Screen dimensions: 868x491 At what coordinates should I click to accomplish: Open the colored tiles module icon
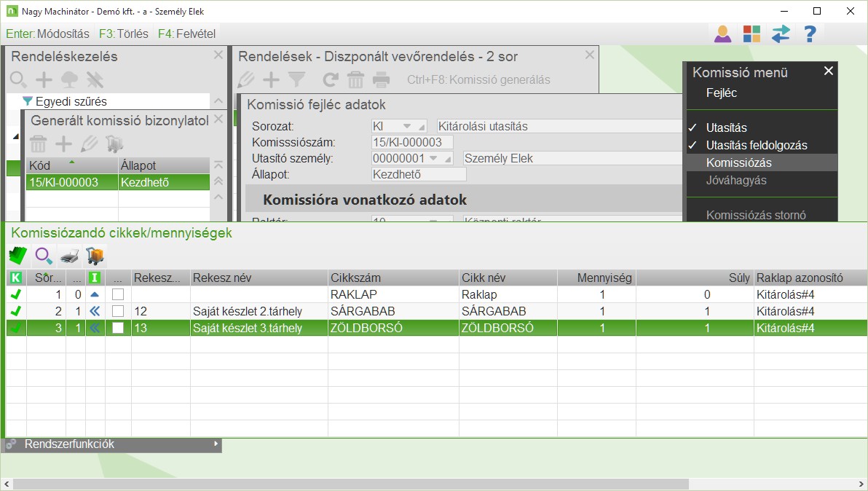(751, 34)
